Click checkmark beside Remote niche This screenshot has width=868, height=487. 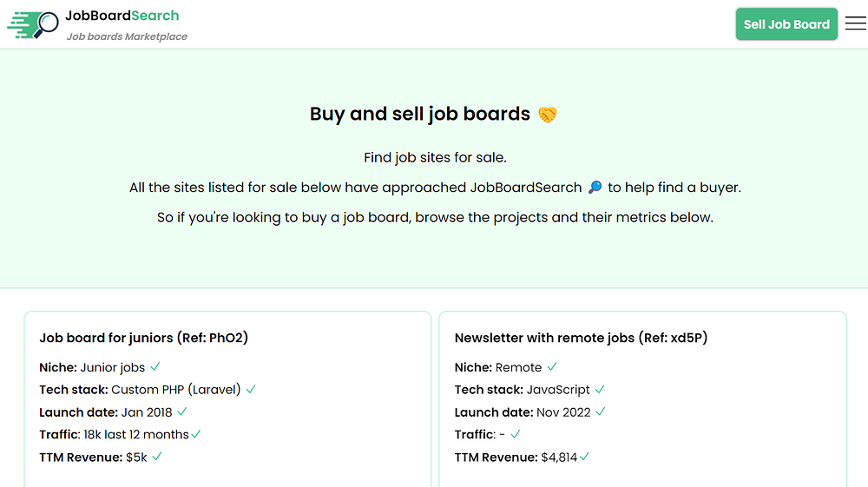click(x=552, y=367)
